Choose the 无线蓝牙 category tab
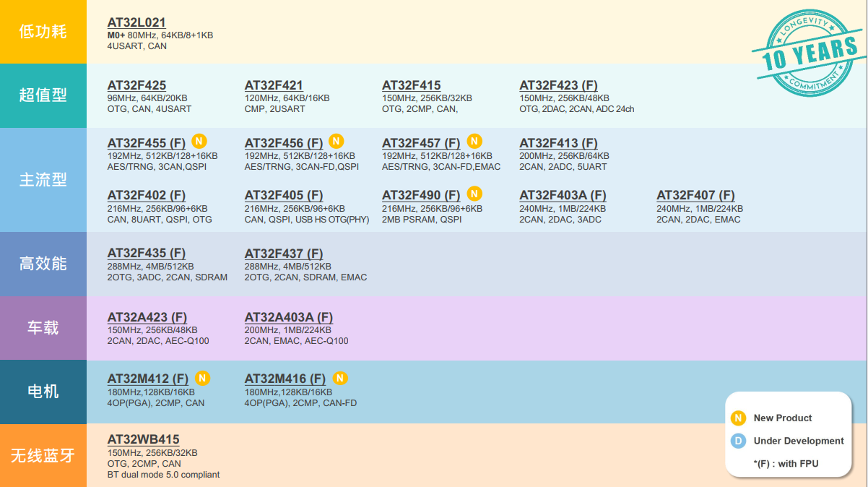Screen dimensions: 868x487 point(43,456)
